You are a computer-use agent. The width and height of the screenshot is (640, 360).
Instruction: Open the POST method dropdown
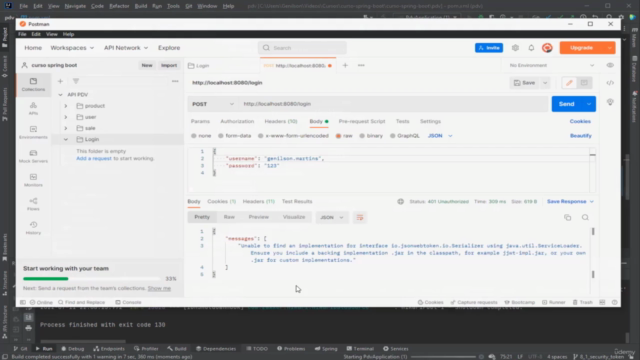[x=213, y=104]
